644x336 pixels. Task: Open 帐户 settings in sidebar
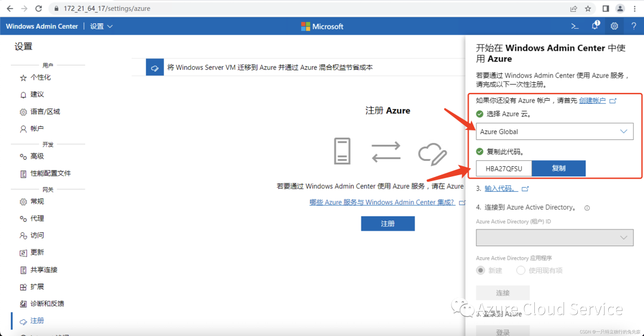36,129
